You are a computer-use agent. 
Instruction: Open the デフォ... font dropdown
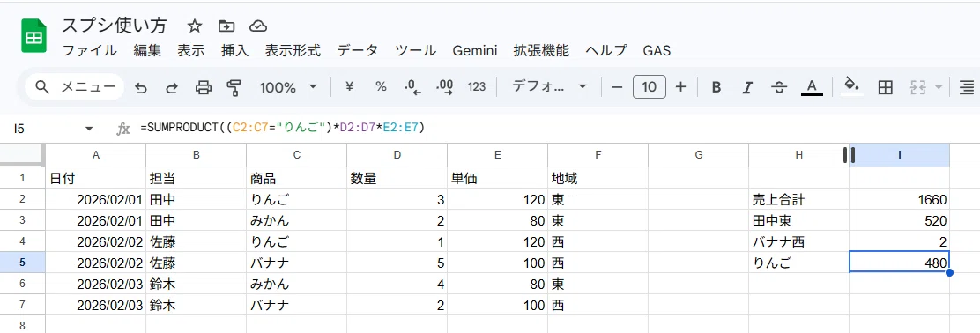coord(549,87)
